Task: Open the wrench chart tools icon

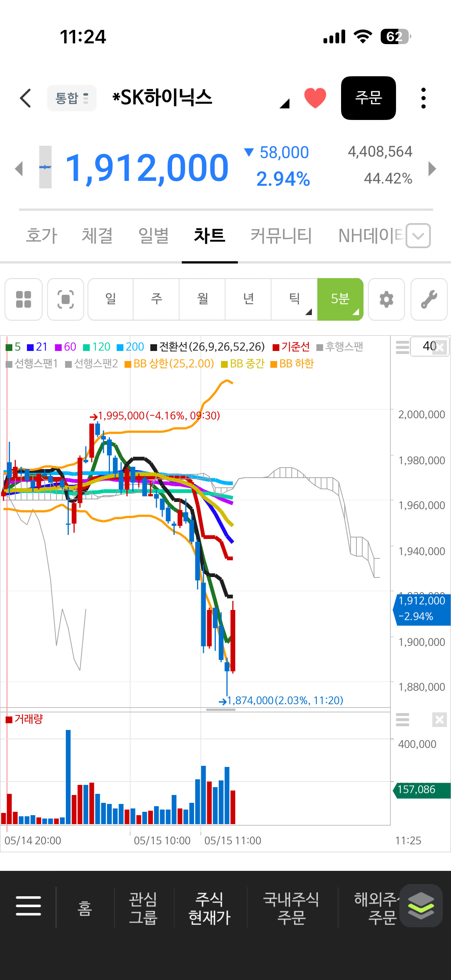Action: (x=429, y=299)
